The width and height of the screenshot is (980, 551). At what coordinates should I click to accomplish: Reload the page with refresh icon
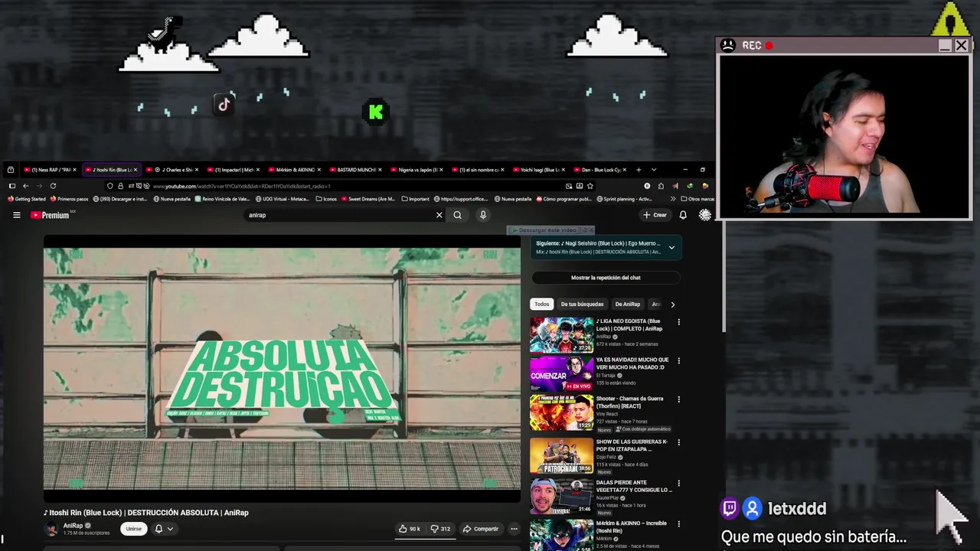click(53, 186)
